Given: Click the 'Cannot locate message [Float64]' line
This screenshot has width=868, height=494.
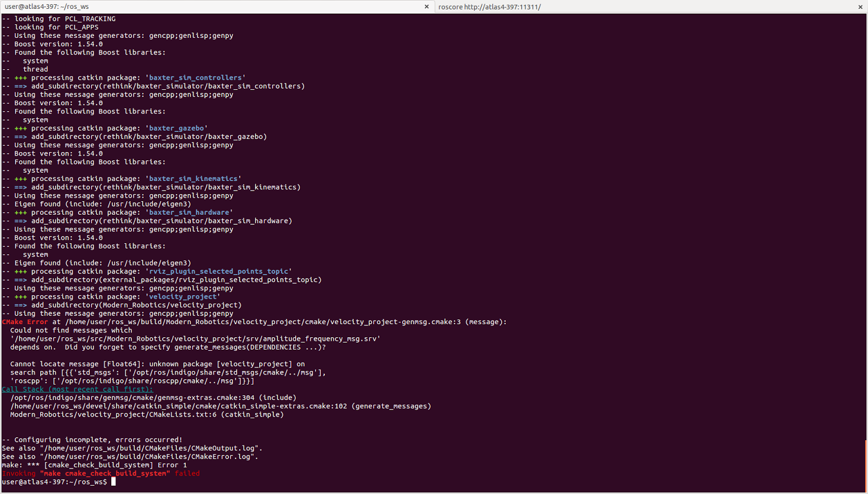Looking at the screenshot, I should [x=157, y=364].
